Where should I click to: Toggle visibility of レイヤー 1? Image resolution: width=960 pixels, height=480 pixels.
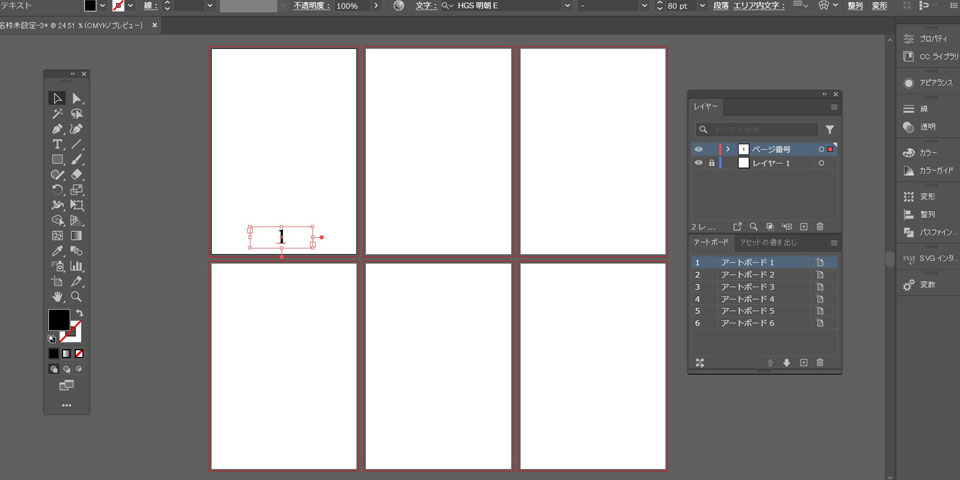[699, 163]
